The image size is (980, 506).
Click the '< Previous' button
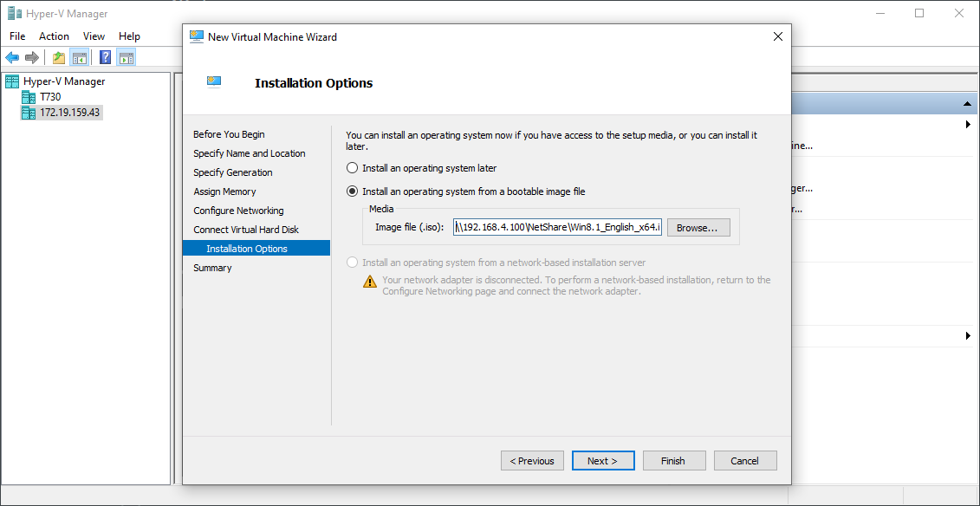[x=532, y=461]
